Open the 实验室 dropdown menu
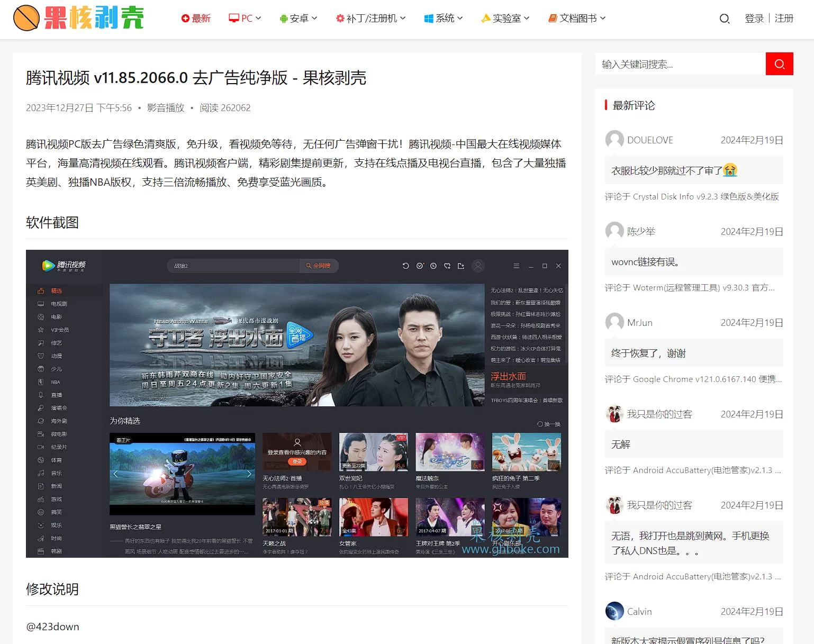The image size is (814, 644). [505, 19]
